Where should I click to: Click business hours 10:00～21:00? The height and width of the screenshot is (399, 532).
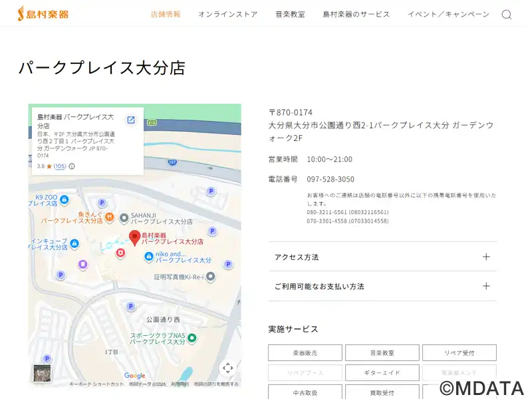coord(329,159)
